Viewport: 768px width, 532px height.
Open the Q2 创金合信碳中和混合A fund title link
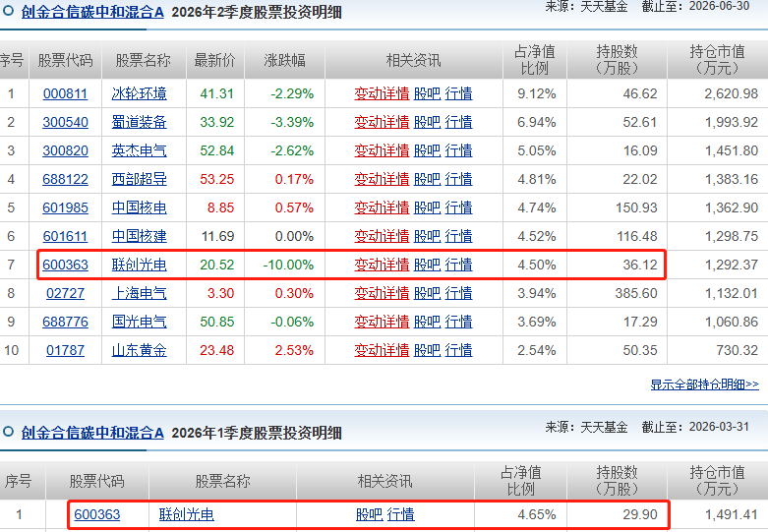(92, 12)
